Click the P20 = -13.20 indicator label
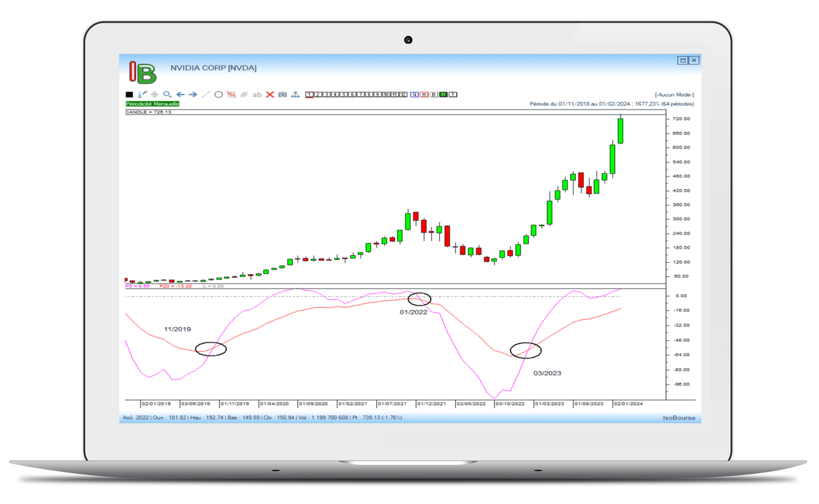 175,286
